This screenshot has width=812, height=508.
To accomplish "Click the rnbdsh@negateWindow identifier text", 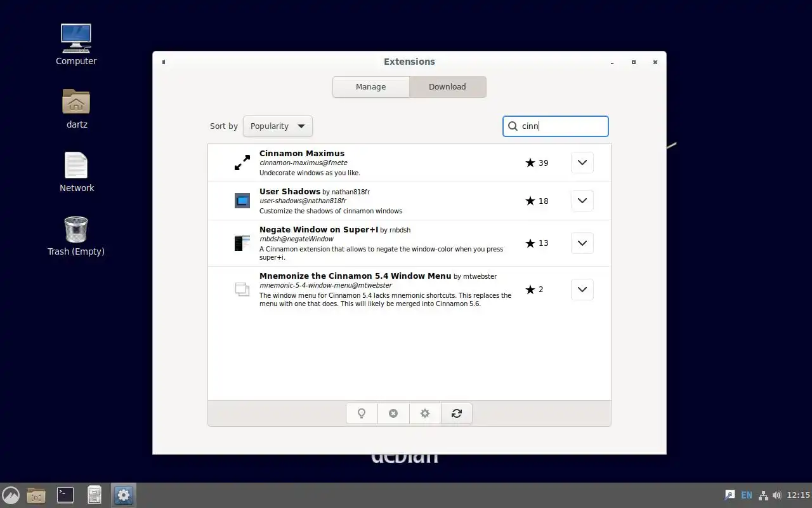I will (296, 239).
